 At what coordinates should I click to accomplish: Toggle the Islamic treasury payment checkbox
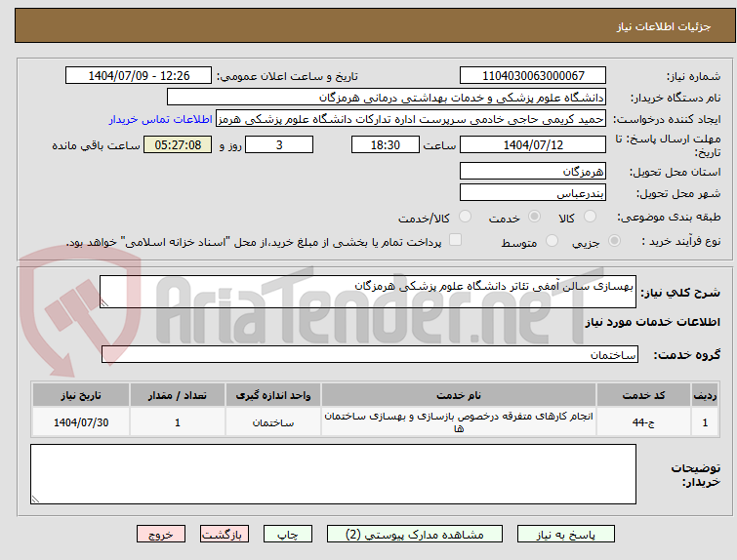[455, 240]
